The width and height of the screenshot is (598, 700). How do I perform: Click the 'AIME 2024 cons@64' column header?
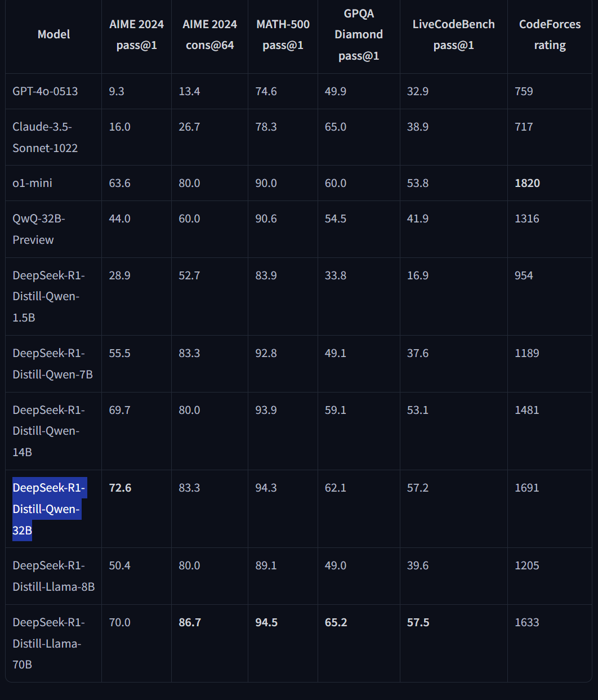click(209, 34)
